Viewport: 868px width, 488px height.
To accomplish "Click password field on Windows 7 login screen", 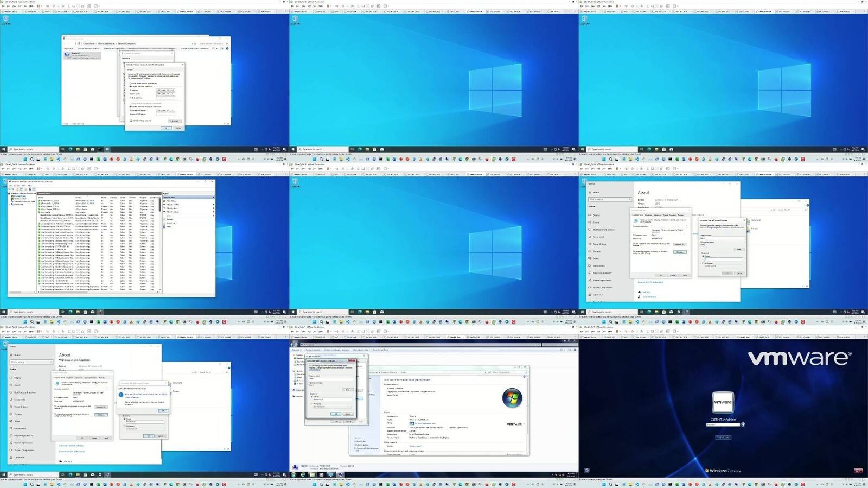I will pos(723,424).
